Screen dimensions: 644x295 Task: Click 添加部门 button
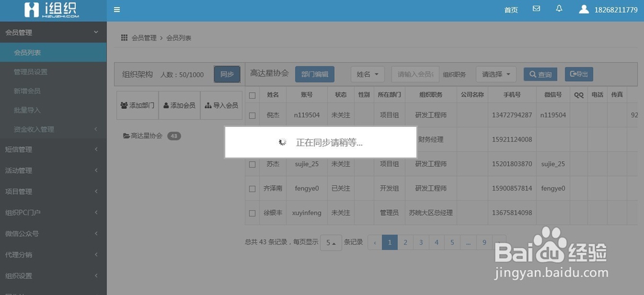pyautogui.click(x=138, y=106)
